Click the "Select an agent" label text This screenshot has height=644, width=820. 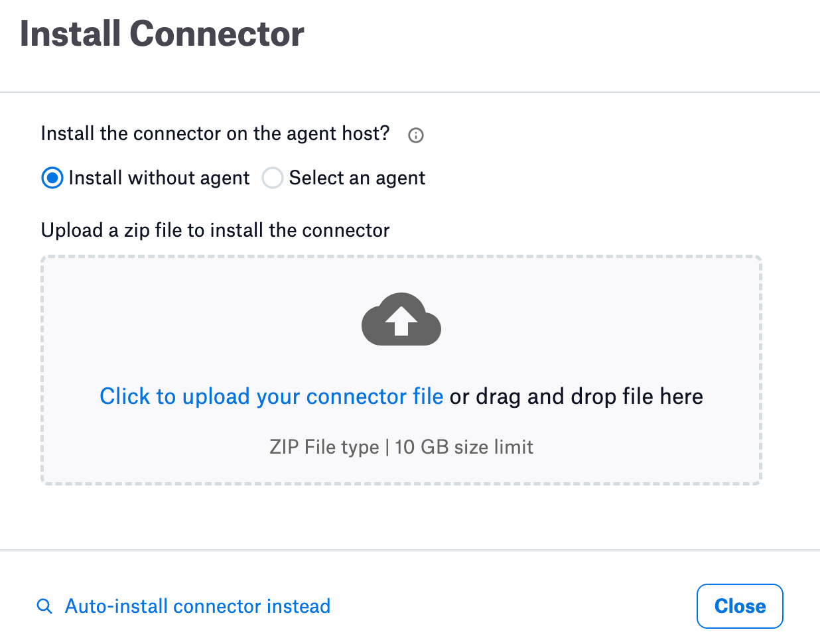(x=357, y=178)
